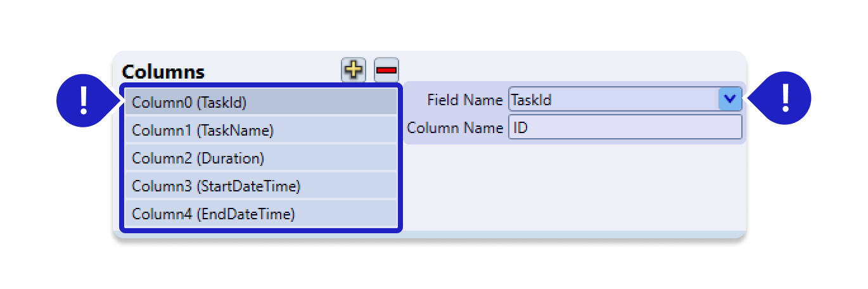Highlight Column4 (EndDateTime) in the list
The width and height of the screenshot is (868, 289).
point(260,214)
